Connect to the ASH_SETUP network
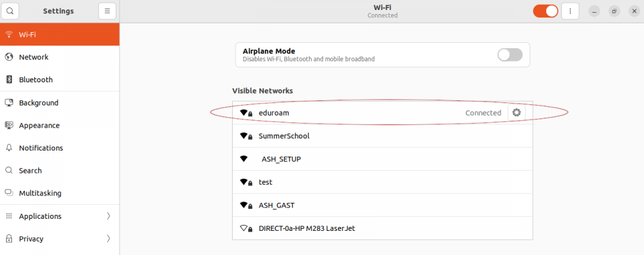The height and width of the screenshot is (255, 644). click(383, 159)
